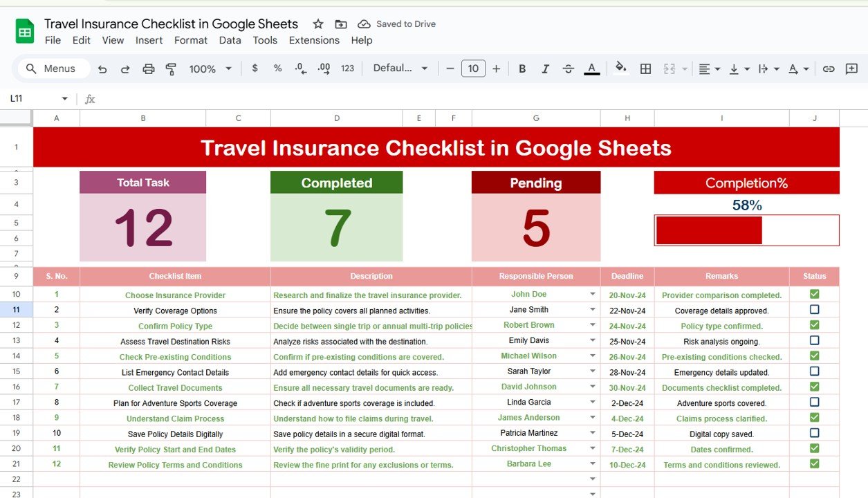The image size is (868, 498).
Task: Format as currency with dollar icon
Action: pyautogui.click(x=255, y=68)
